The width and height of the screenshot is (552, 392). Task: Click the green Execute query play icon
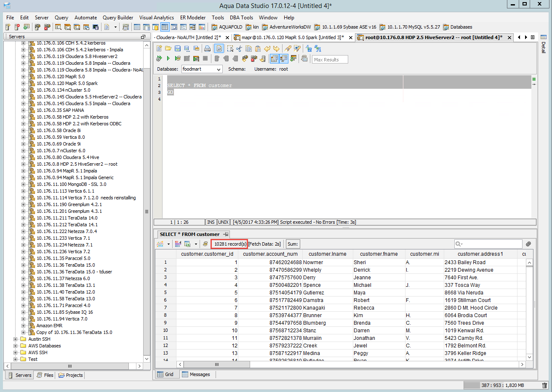coord(168,58)
